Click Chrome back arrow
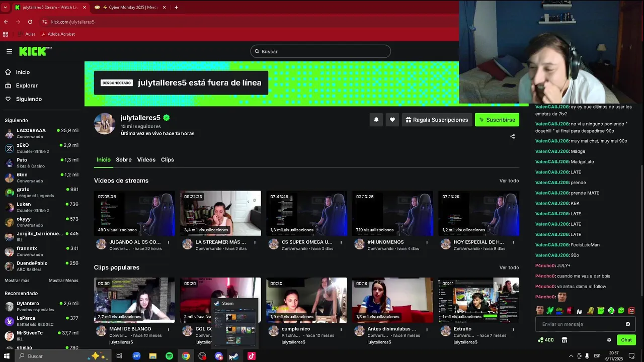Screen dimensions: 644x362 point(6,22)
